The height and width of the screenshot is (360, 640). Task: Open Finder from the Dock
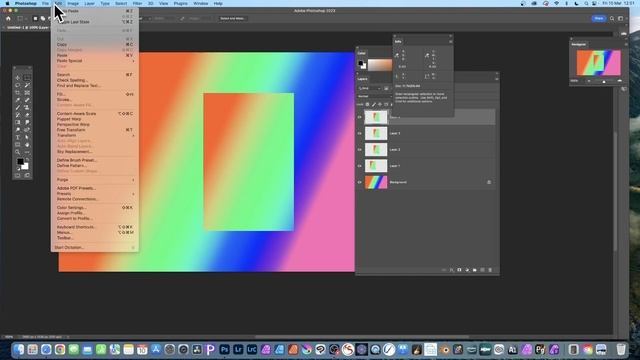tap(18, 349)
